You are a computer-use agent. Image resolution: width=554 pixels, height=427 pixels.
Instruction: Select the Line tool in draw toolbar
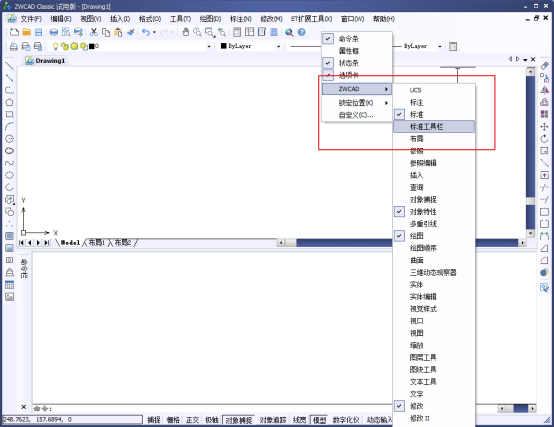point(9,66)
